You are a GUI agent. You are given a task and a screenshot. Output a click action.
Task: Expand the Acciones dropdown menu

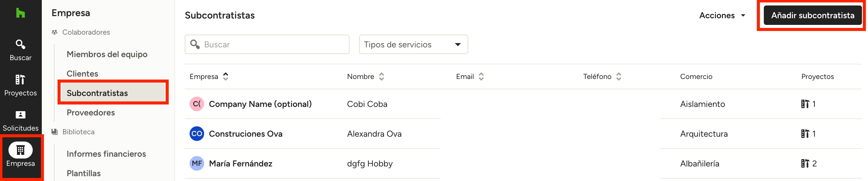point(722,15)
